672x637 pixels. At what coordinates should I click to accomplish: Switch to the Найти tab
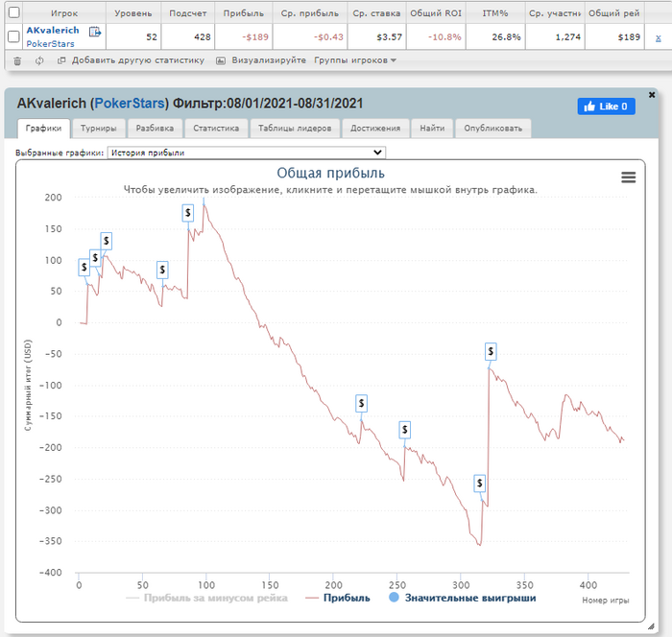432,129
